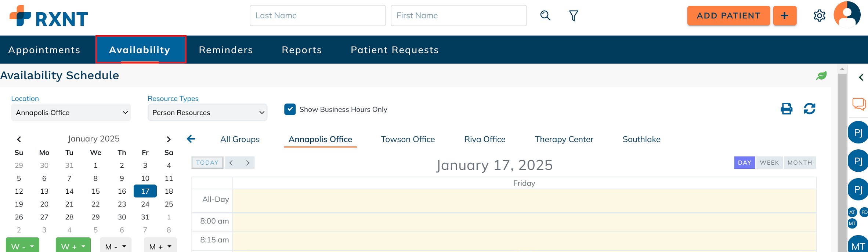868x252 pixels.
Task: Click the green leaf icon
Action: (x=821, y=76)
